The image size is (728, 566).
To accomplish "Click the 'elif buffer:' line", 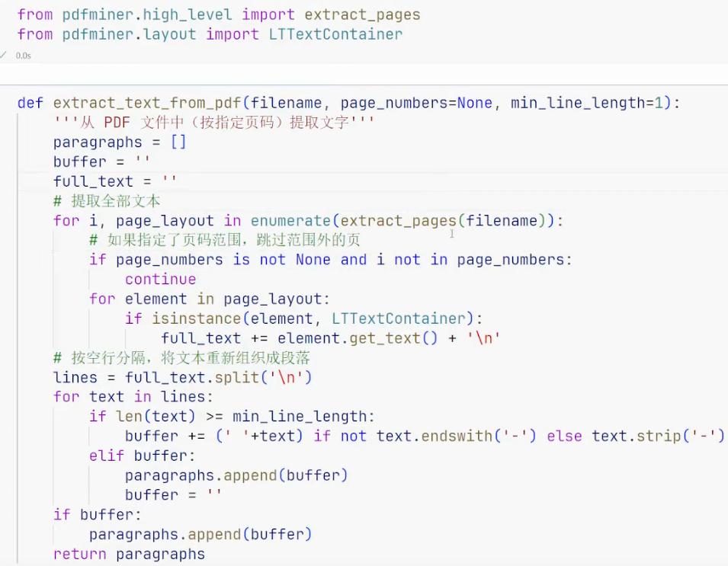I will [142, 456].
